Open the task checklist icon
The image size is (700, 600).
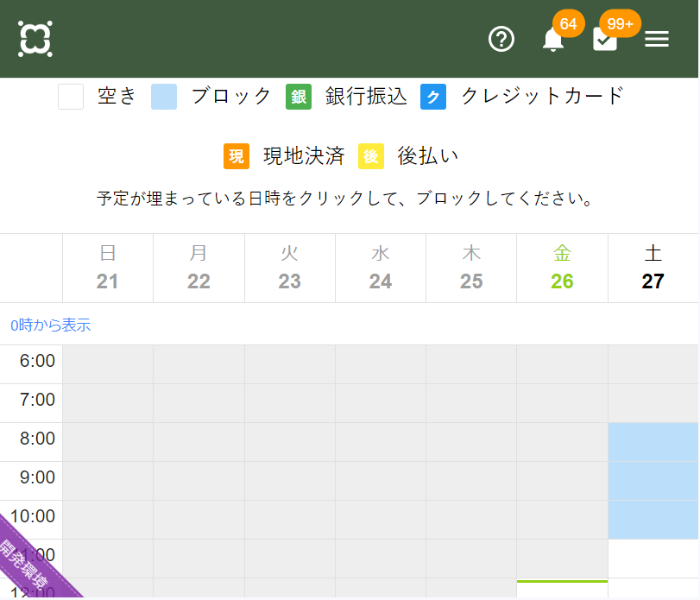tap(605, 40)
